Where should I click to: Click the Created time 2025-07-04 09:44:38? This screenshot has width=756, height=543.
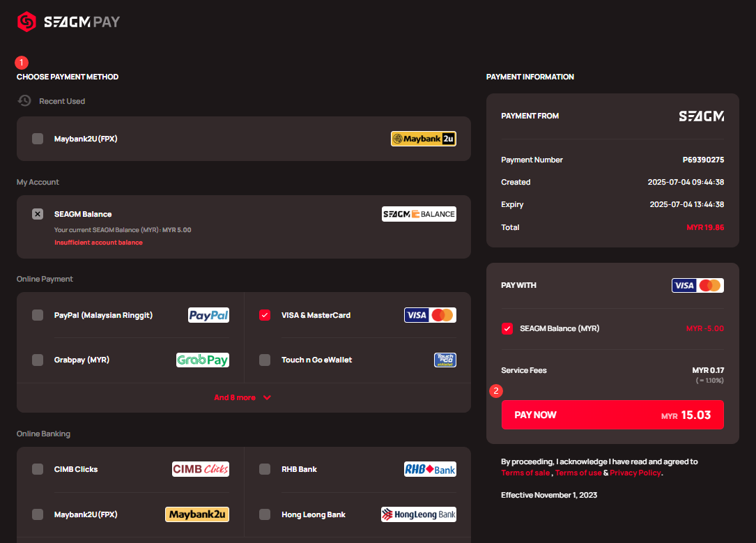(686, 183)
